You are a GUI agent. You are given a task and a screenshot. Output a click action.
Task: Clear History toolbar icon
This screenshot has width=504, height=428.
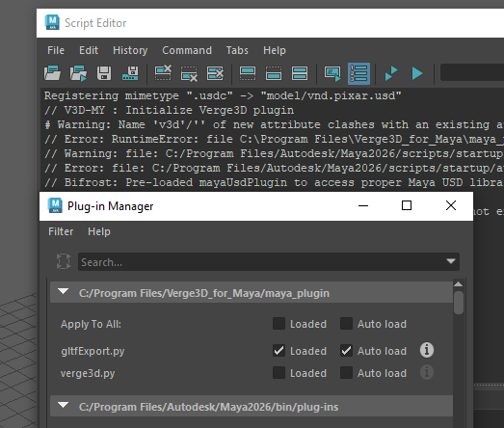(x=163, y=73)
